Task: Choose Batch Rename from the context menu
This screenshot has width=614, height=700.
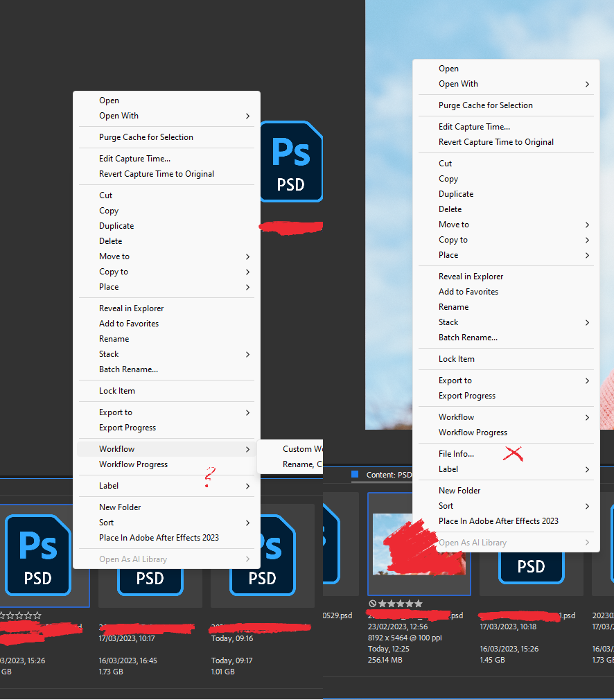Action: click(129, 369)
